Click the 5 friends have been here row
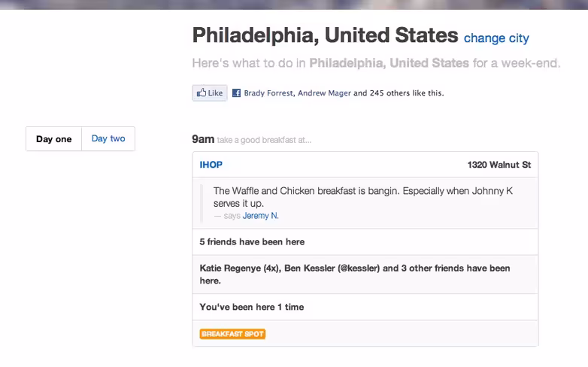Viewport: 588px width, 367px height. point(365,241)
